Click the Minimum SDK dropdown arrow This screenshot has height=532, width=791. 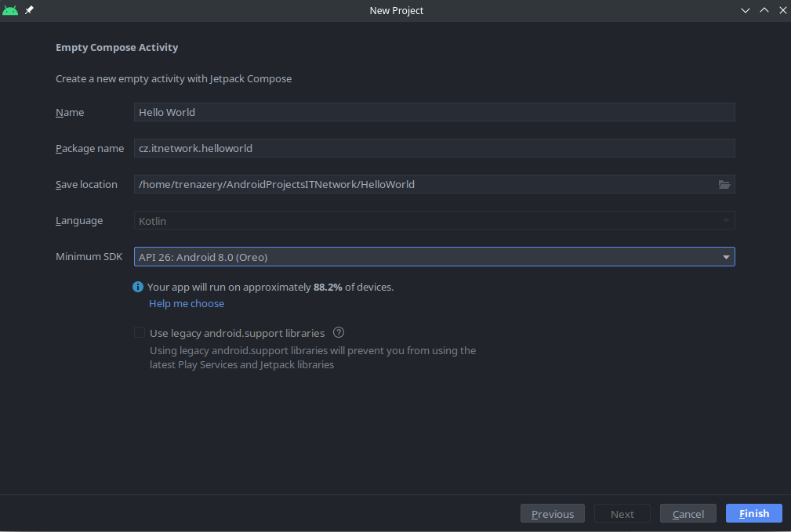(725, 256)
